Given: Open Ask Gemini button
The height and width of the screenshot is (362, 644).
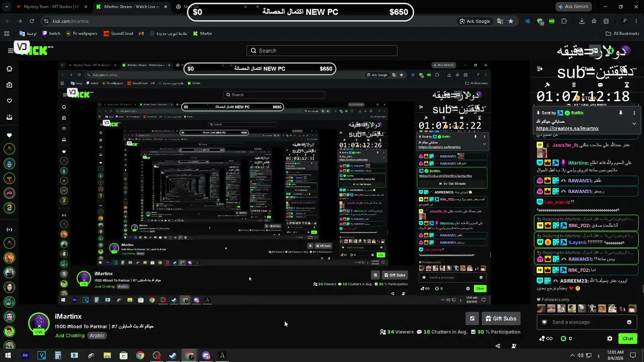Looking at the screenshot, I should tap(573, 7).
